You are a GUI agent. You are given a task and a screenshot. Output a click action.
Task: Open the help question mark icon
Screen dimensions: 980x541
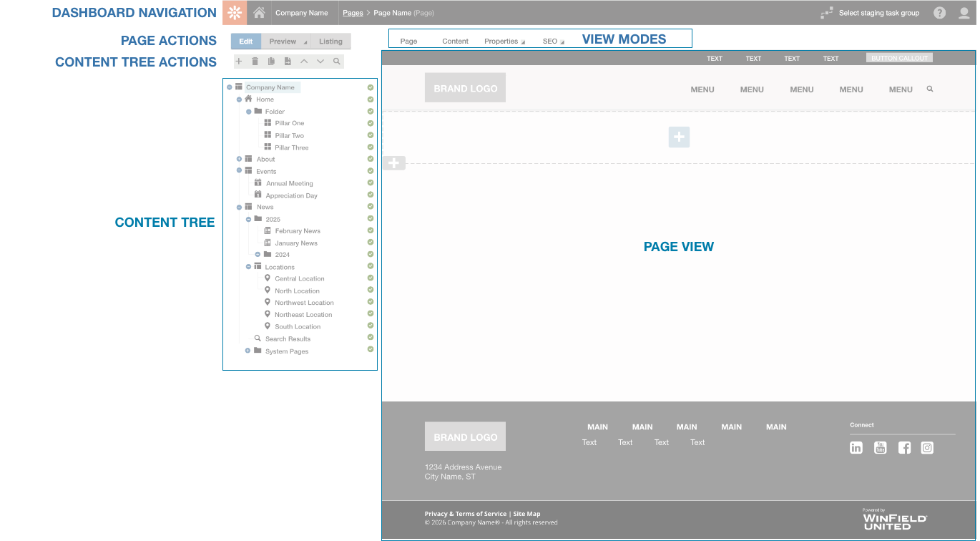point(939,13)
